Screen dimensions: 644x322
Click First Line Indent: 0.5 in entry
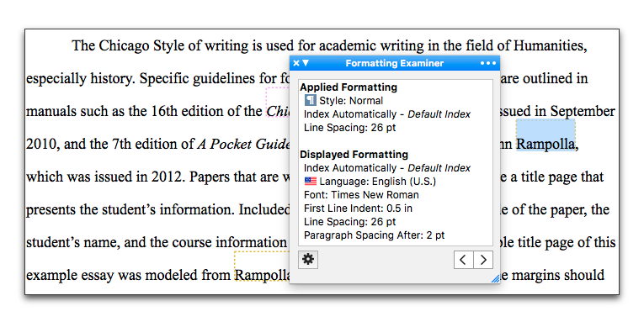(x=358, y=209)
